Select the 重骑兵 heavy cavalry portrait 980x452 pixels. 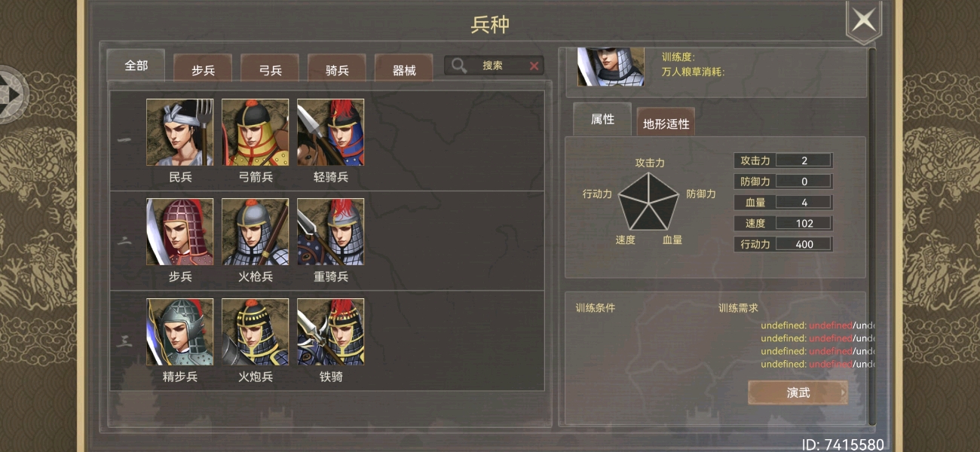pos(330,231)
